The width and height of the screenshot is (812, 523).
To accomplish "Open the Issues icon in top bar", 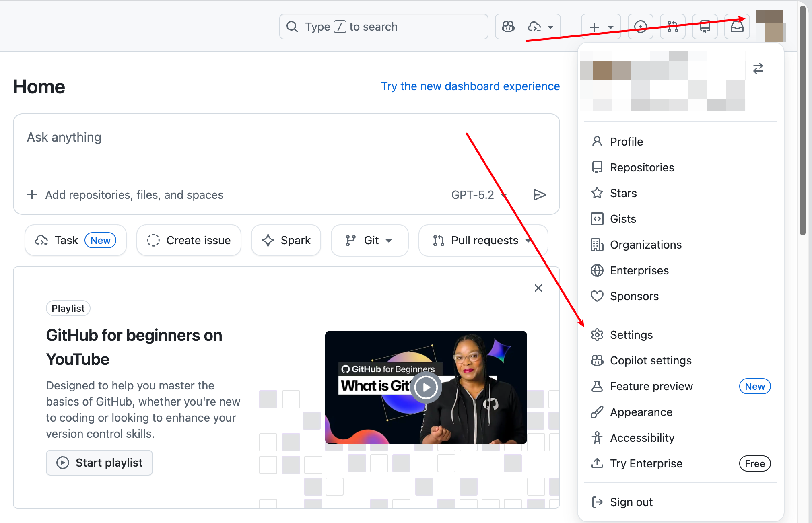I will point(640,27).
